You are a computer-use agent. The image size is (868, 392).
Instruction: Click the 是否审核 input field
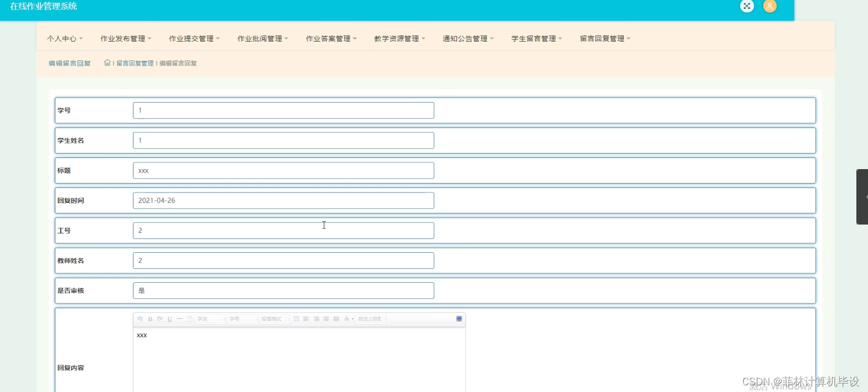pos(284,290)
